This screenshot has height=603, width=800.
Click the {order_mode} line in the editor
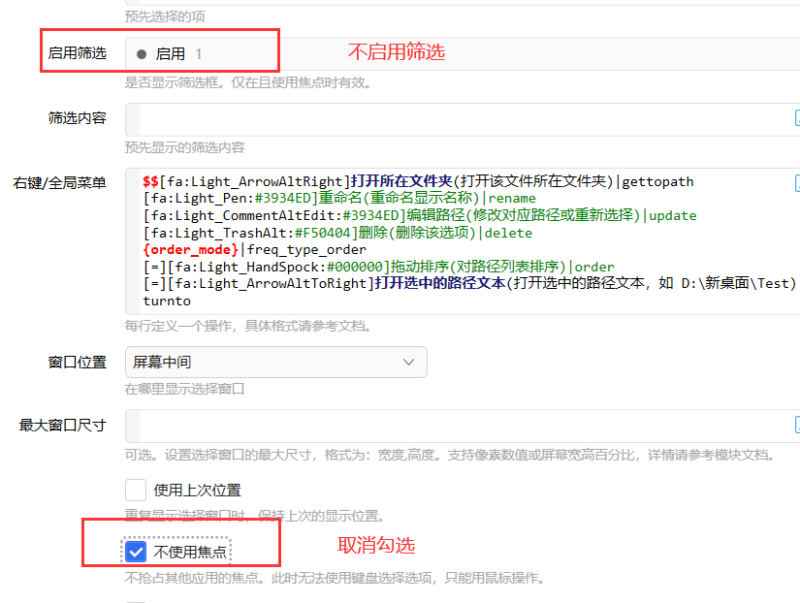point(255,249)
